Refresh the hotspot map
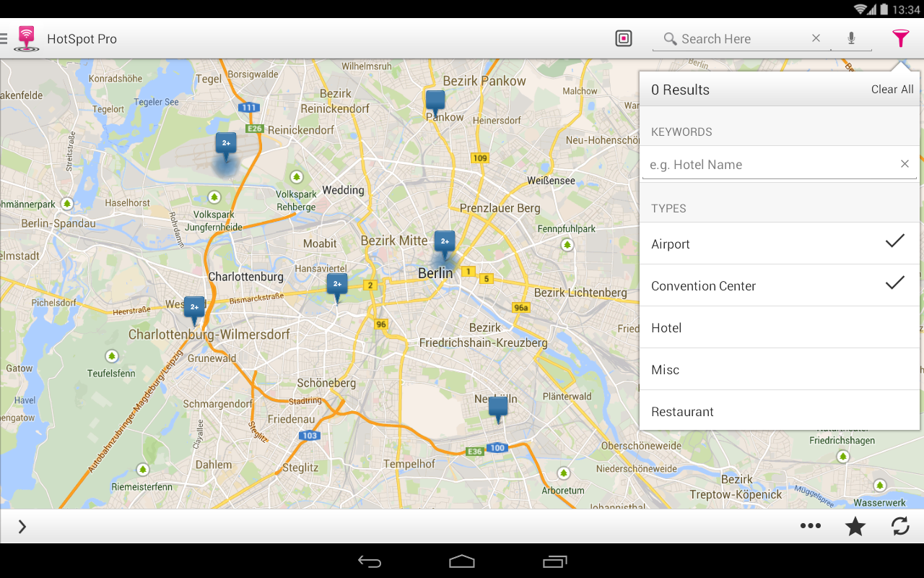This screenshot has width=924, height=578. click(x=900, y=527)
